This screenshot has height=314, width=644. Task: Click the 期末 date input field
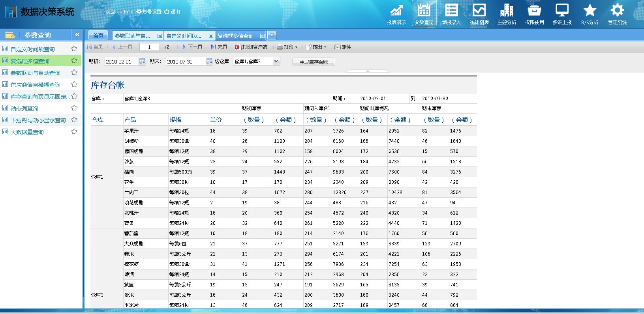[186, 62]
